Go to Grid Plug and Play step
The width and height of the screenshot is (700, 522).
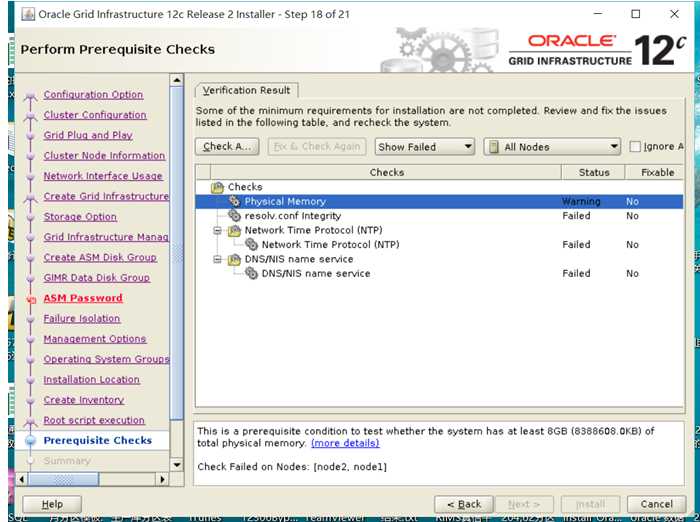click(x=88, y=135)
